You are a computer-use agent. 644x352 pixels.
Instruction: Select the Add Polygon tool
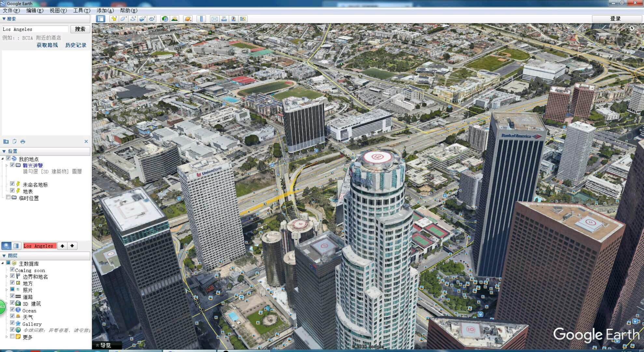coord(123,19)
